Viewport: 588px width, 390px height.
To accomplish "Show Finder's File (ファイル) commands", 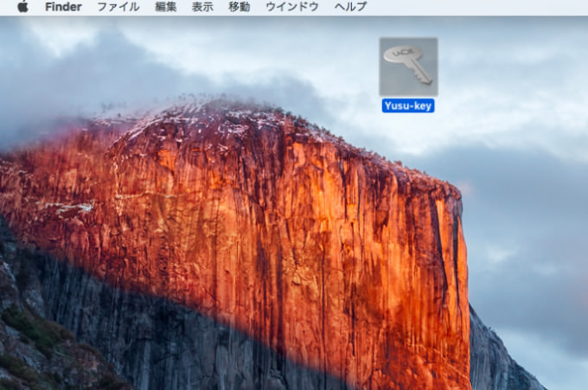I will (118, 7).
